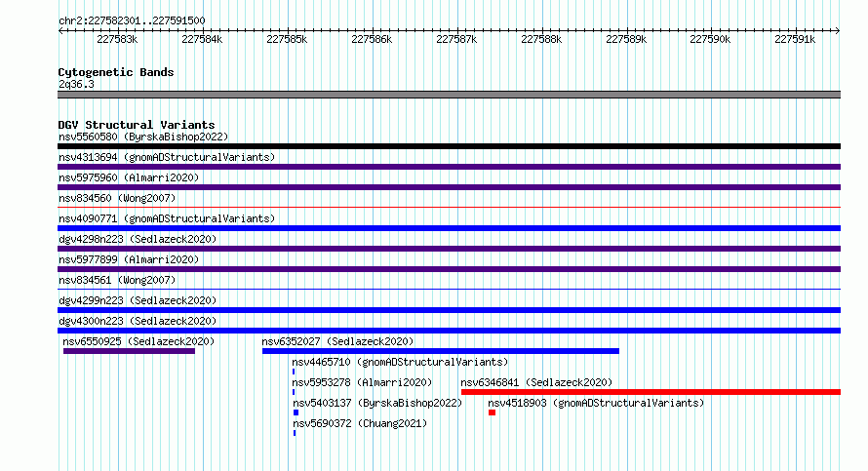This screenshot has width=868, height=471.
Task: Open the nsv5977899 (Almarri2020) label
Action: pos(129,259)
